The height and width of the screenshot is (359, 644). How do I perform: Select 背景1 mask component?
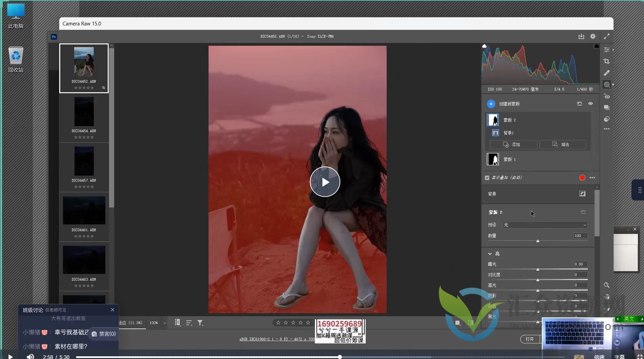[x=508, y=133]
